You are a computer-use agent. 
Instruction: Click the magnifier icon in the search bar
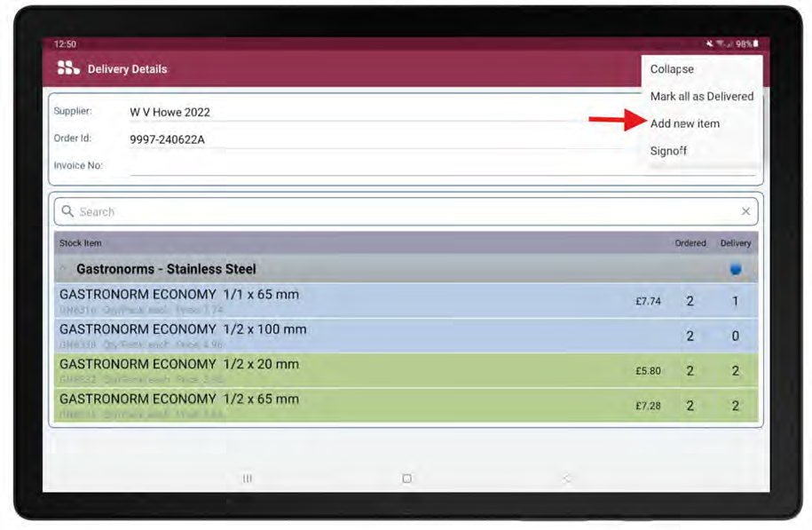(67, 212)
